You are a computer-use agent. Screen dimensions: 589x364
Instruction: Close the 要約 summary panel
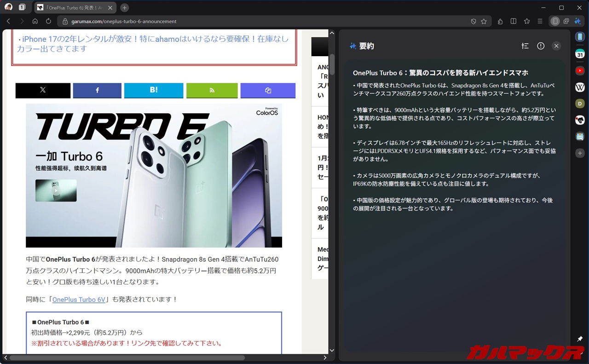click(x=556, y=46)
